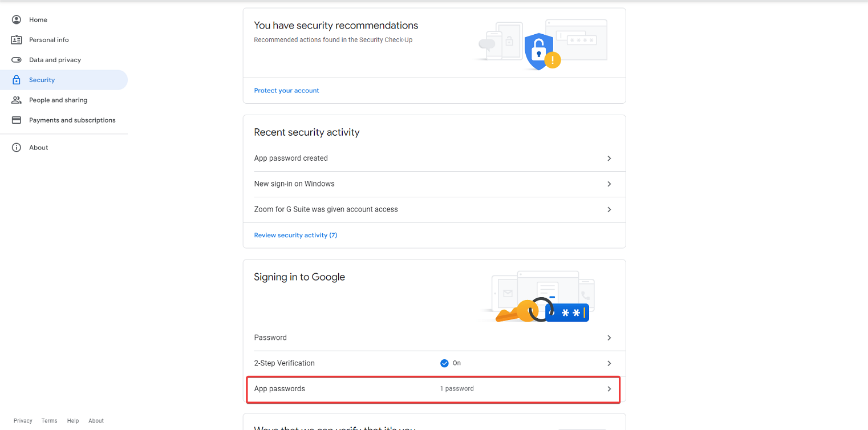This screenshot has height=430, width=868.
Task: Click the People and sharing icon
Action: [x=17, y=100]
